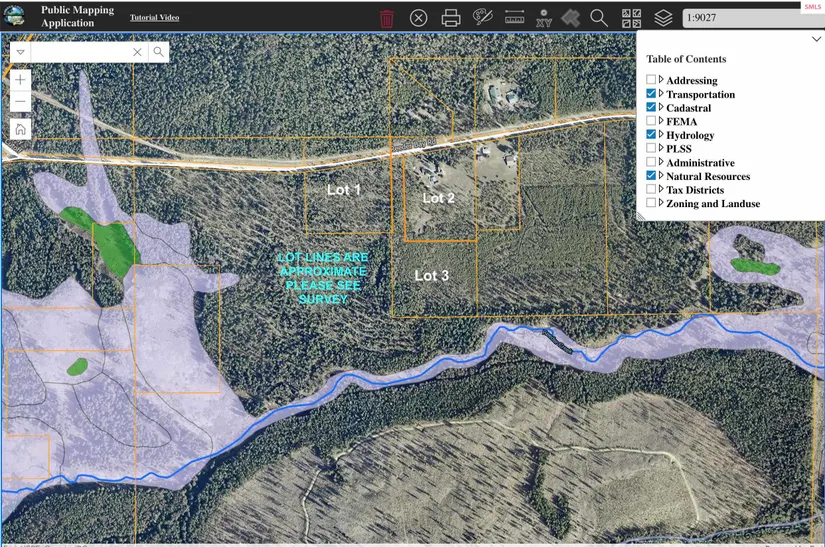Enable the PLSS layer checkbox

[x=651, y=148]
